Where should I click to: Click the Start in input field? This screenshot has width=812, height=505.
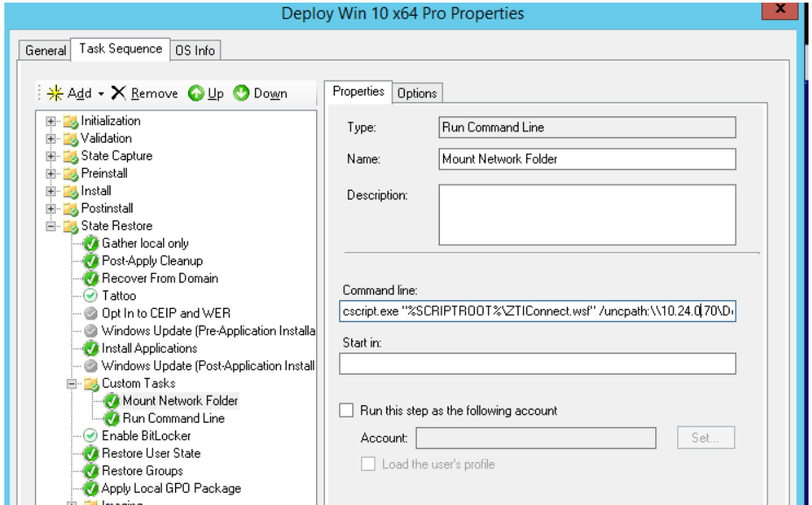click(x=538, y=364)
